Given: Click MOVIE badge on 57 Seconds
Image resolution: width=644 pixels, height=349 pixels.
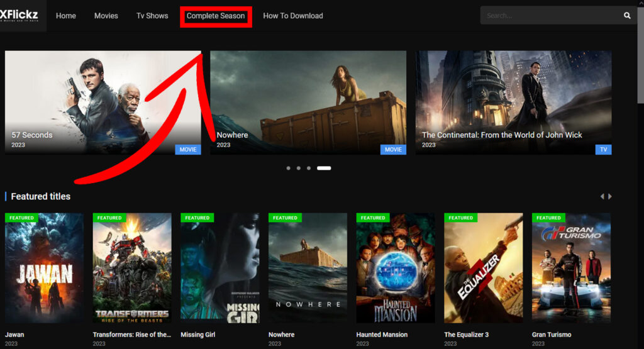Looking at the screenshot, I should coord(188,150).
